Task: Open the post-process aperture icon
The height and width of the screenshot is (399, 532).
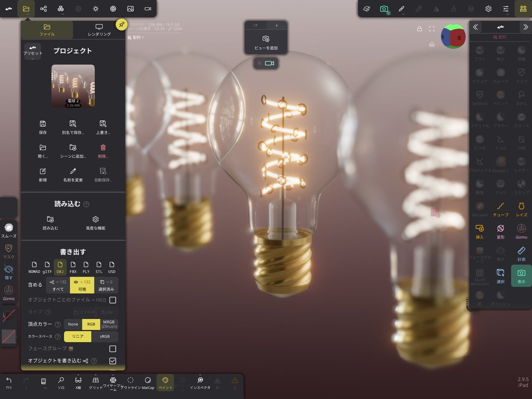Action: click(x=113, y=8)
